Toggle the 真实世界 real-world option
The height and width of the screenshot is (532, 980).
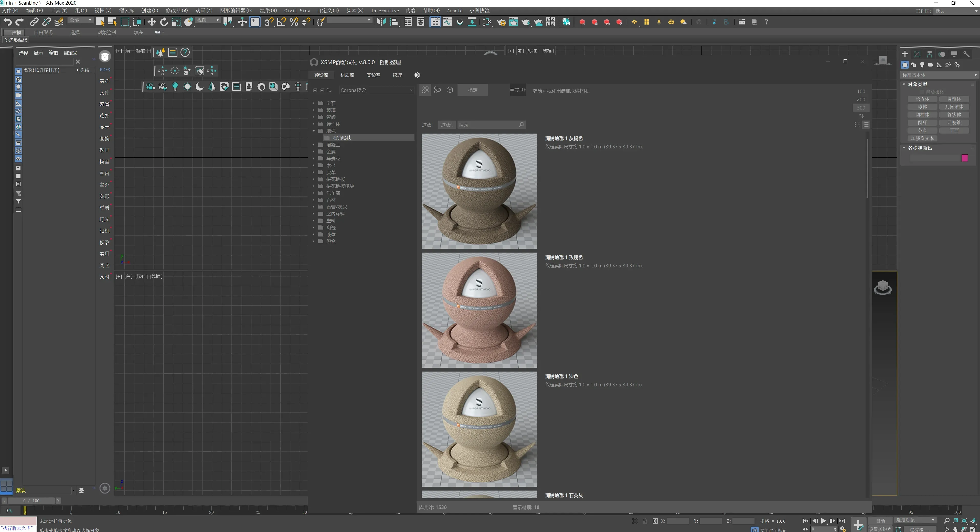[517, 90]
